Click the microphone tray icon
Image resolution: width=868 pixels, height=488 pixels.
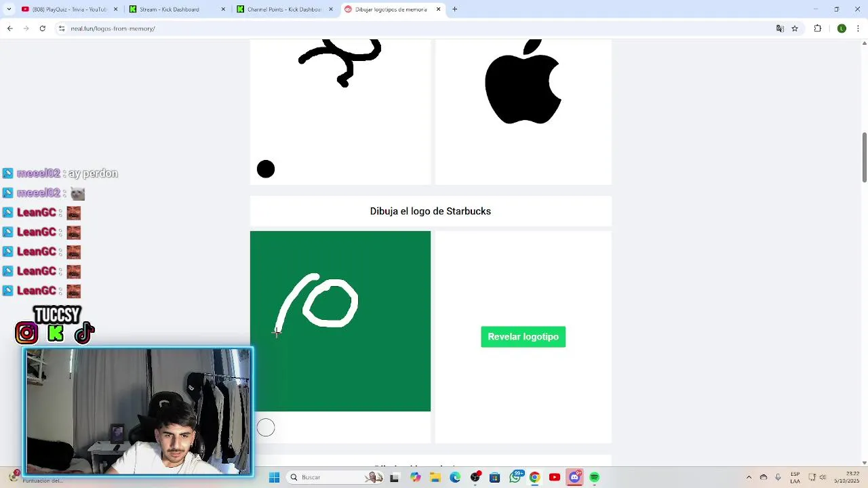778,477
